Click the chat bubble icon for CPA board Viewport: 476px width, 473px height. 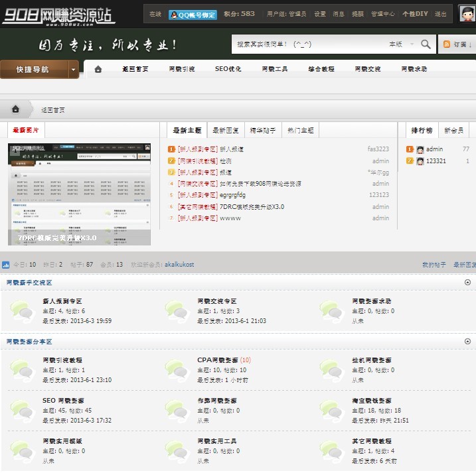(177, 370)
